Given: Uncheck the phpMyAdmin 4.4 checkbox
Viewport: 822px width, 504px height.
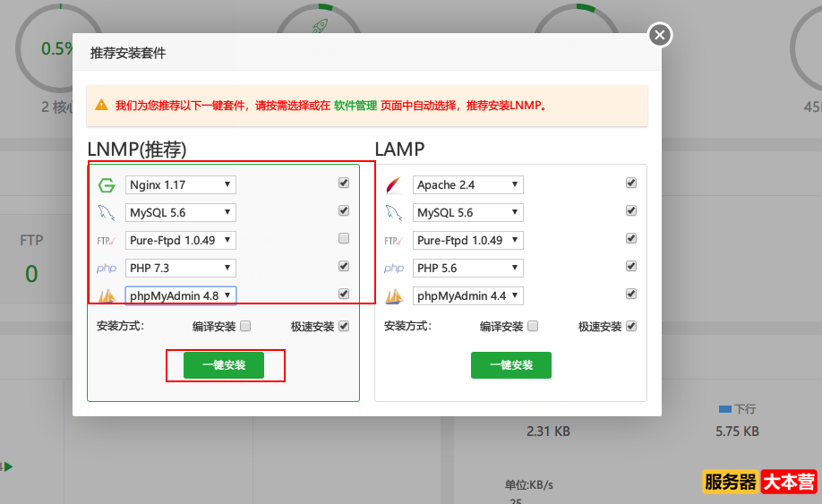Looking at the screenshot, I should tap(631, 294).
